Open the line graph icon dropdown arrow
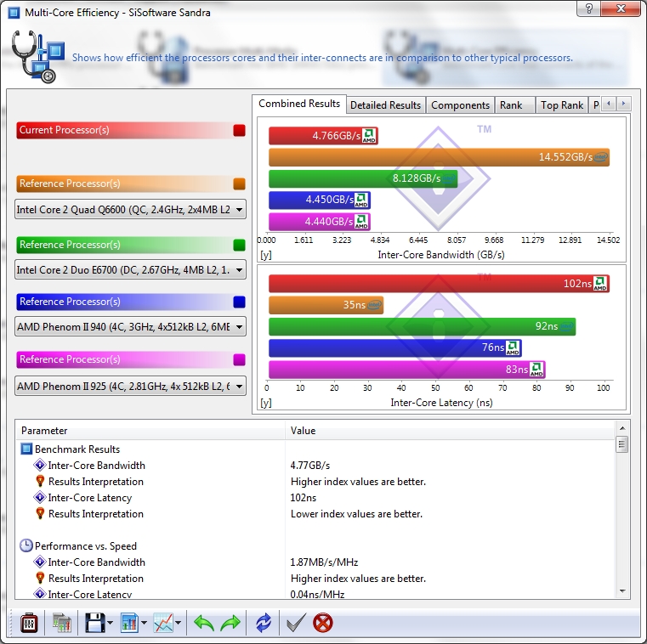647x644 pixels. point(178,623)
